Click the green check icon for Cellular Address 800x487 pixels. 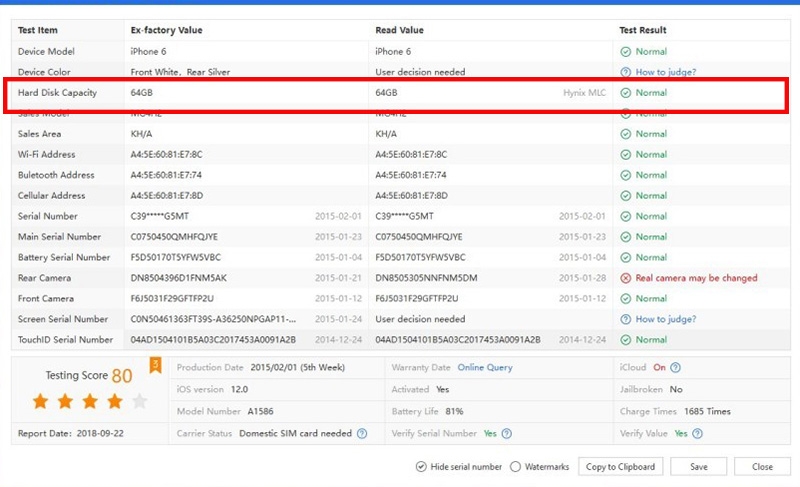[x=626, y=196]
